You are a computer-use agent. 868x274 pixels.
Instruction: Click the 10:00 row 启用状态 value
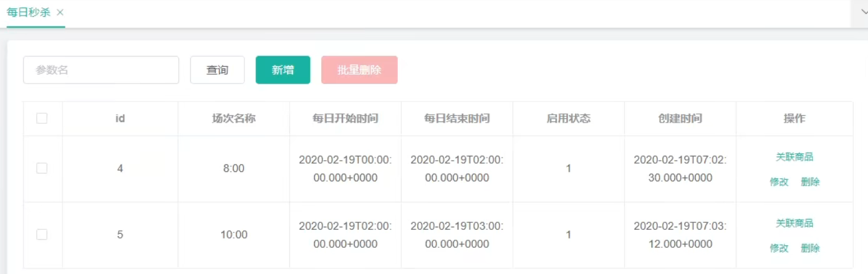point(569,235)
